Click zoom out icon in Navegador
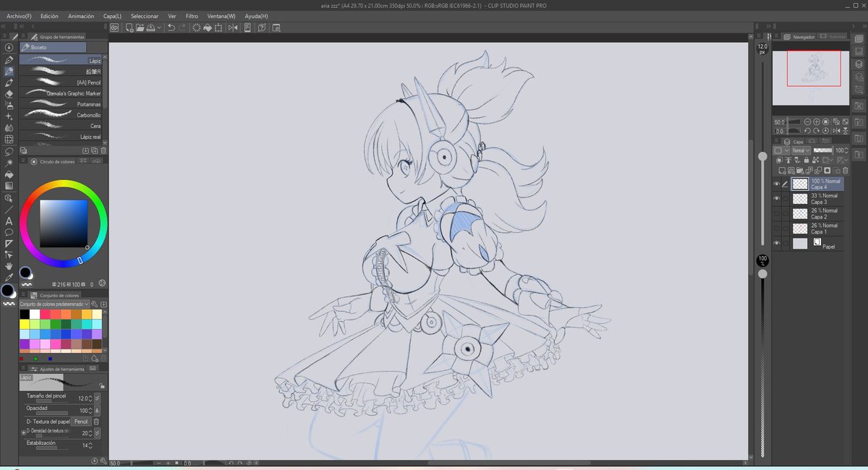Image resolution: width=868 pixels, height=470 pixels. [x=807, y=121]
